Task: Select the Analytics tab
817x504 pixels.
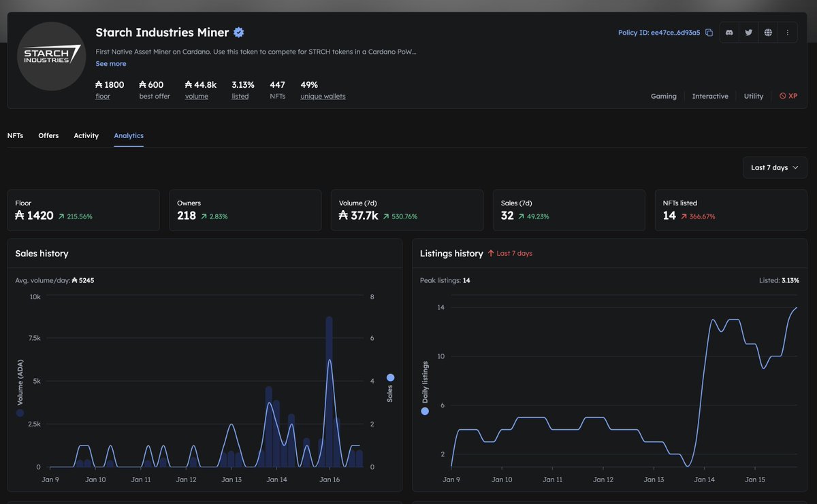Action: coord(129,135)
